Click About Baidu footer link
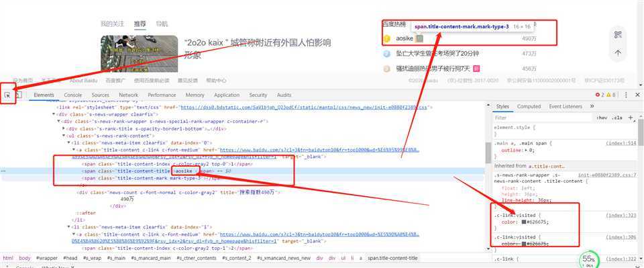Image resolution: width=644 pixels, height=268 pixels. [83, 81]
